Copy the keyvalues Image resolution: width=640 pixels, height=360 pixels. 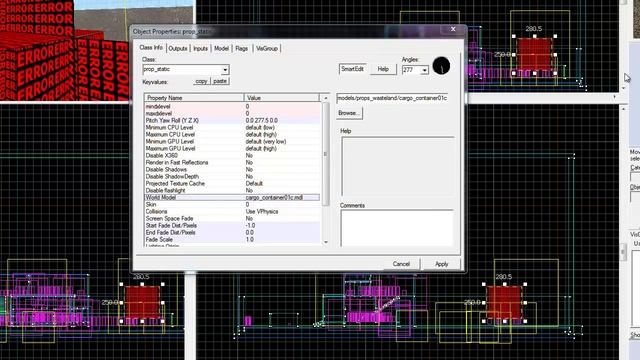point(201,81)
